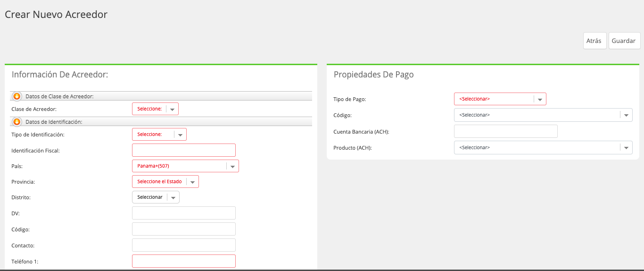
Task: Click the Teléfono 1 label
Action: pos(25,262)
